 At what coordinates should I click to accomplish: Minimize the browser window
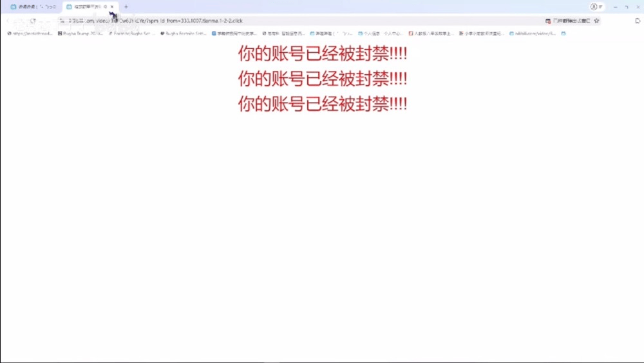(615, 6)
